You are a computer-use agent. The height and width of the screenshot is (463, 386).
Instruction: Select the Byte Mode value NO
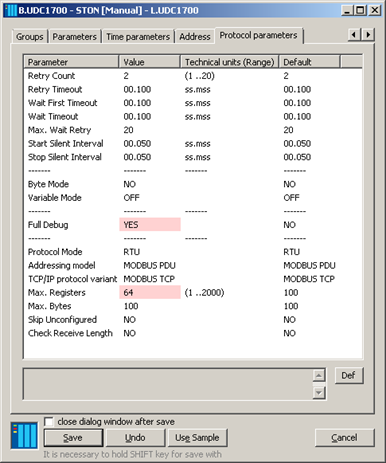coord(130,184)
